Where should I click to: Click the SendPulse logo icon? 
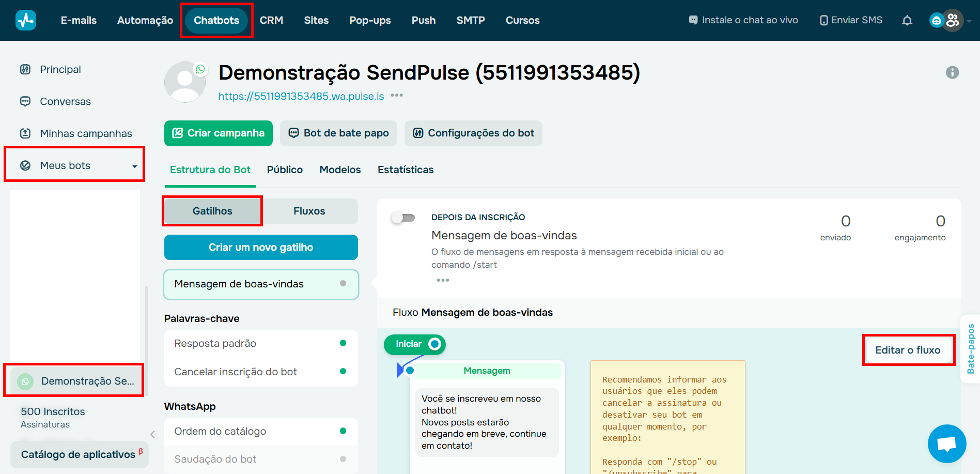[25, 20]
